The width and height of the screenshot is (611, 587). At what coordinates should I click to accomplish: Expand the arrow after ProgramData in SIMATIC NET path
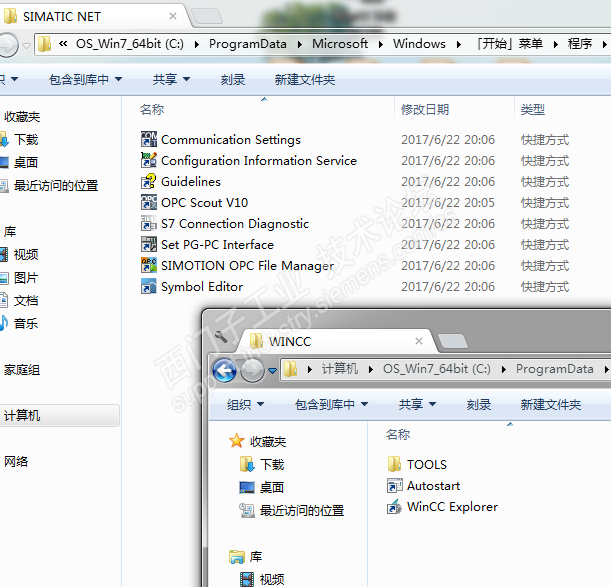point(299,44)
